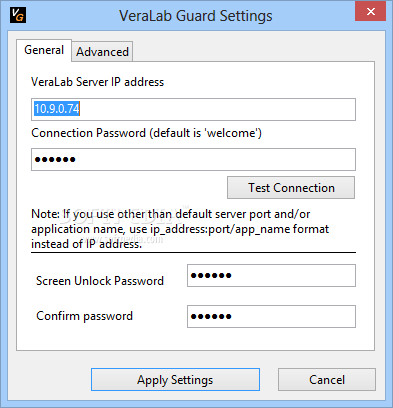393x408 pixels.
Task: Click the Connection Password default 'welcome' label
Action: point(146,133)
